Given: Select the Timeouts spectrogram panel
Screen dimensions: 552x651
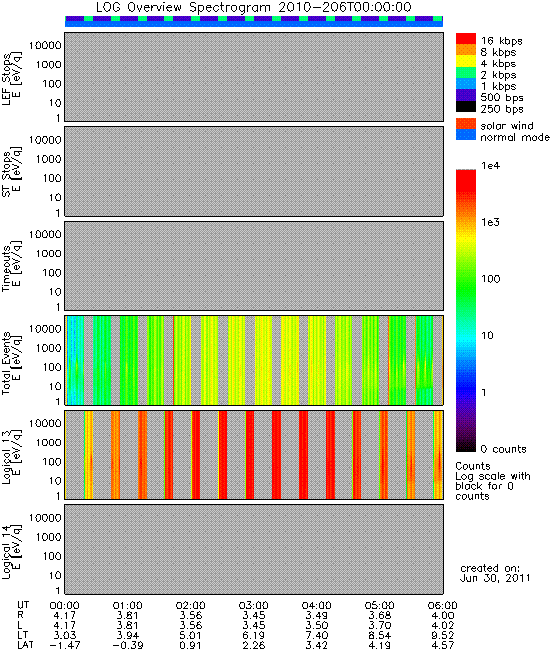Looking at the screenshot, I should [254, 266].
